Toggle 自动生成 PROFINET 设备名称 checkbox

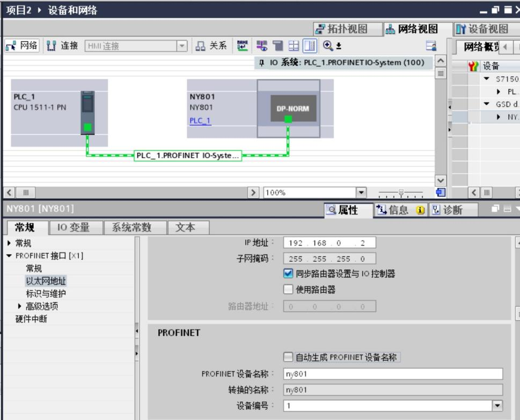click(288, 357)
